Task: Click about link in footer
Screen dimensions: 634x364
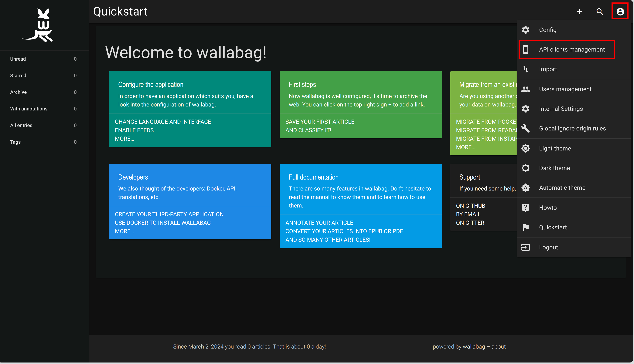Action: [498, 347]
